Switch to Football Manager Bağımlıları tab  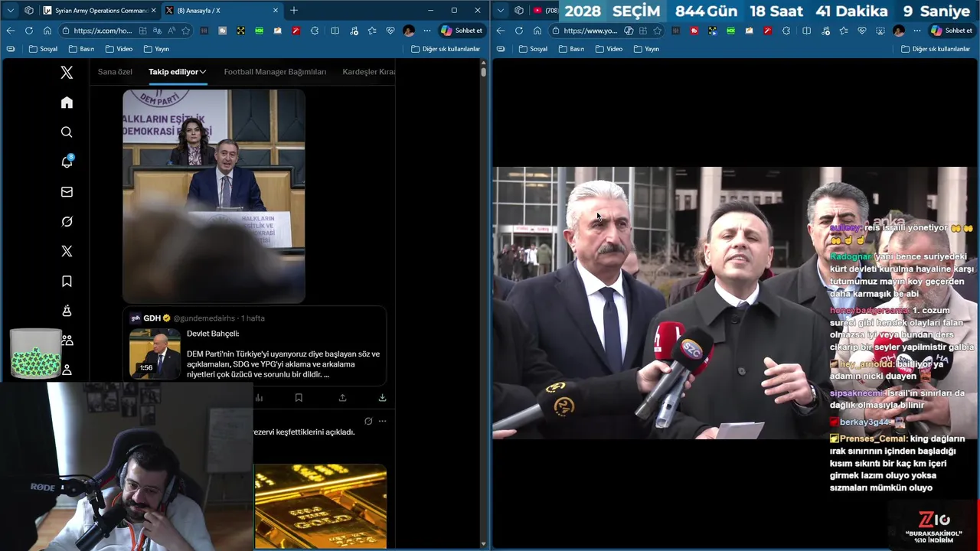pyautogui.click(x=275, y=72)
